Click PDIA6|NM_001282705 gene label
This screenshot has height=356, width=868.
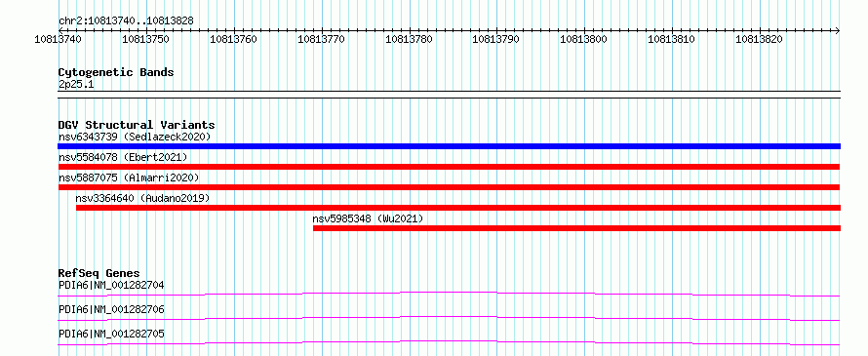point(111,334)
